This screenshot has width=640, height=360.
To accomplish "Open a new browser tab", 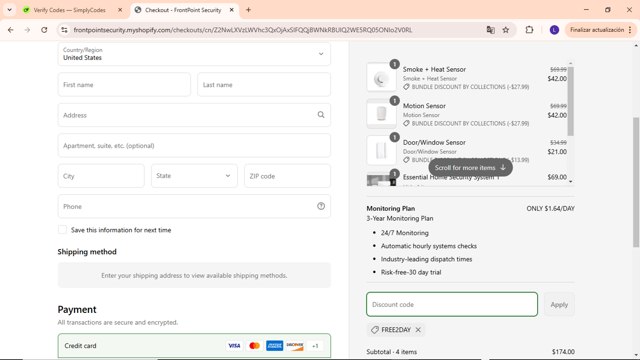I will [x=248, y=10].
